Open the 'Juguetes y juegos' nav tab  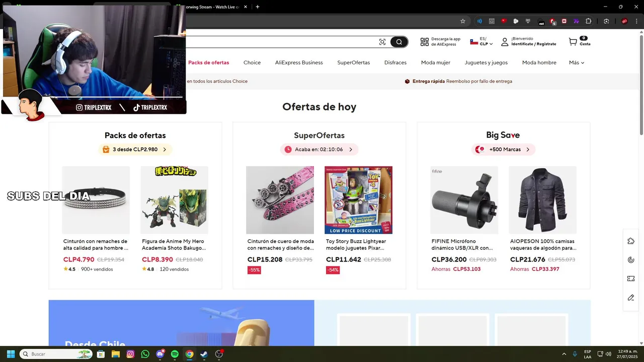(486, 62)
